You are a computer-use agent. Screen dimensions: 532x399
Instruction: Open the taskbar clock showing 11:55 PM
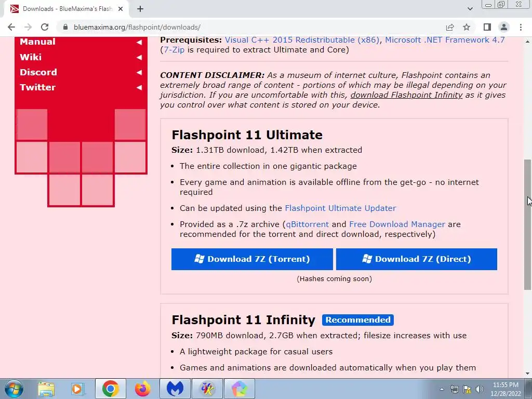506,389
